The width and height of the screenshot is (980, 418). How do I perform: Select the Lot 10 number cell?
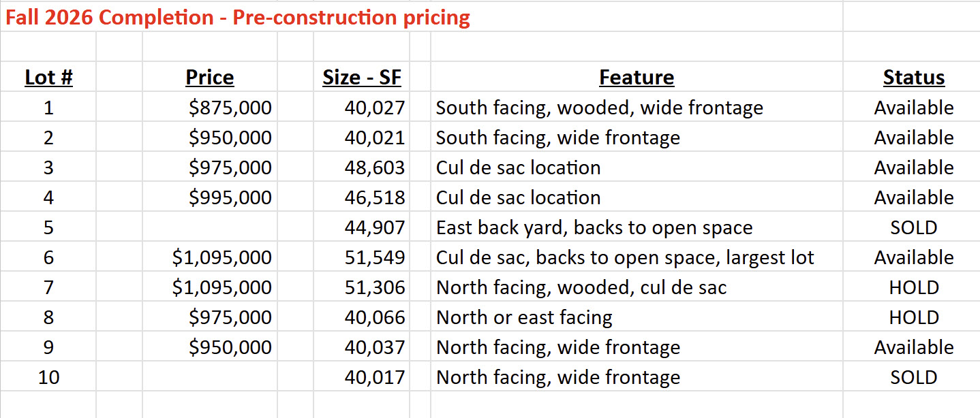(48, 377)
